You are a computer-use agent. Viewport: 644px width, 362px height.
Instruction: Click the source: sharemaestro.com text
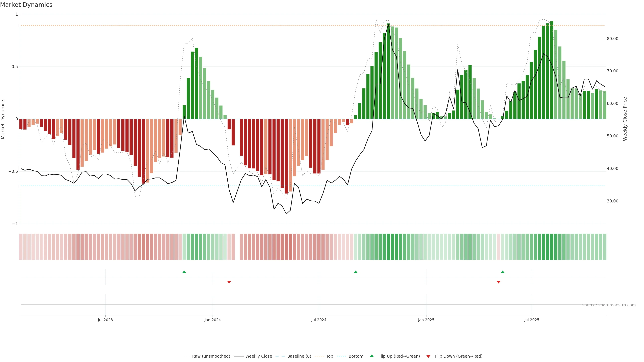click(x=609, y=305)
